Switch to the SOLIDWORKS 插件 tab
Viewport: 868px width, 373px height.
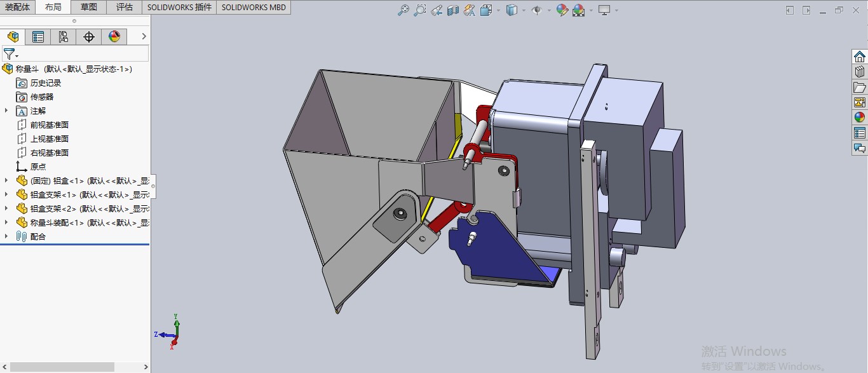click(179, 8)
